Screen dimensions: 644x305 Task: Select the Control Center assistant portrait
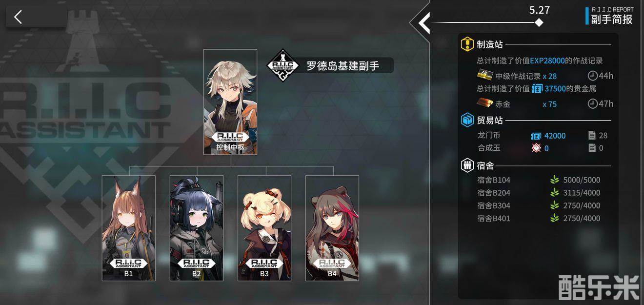pyautogui.click(x=230, y=102)
